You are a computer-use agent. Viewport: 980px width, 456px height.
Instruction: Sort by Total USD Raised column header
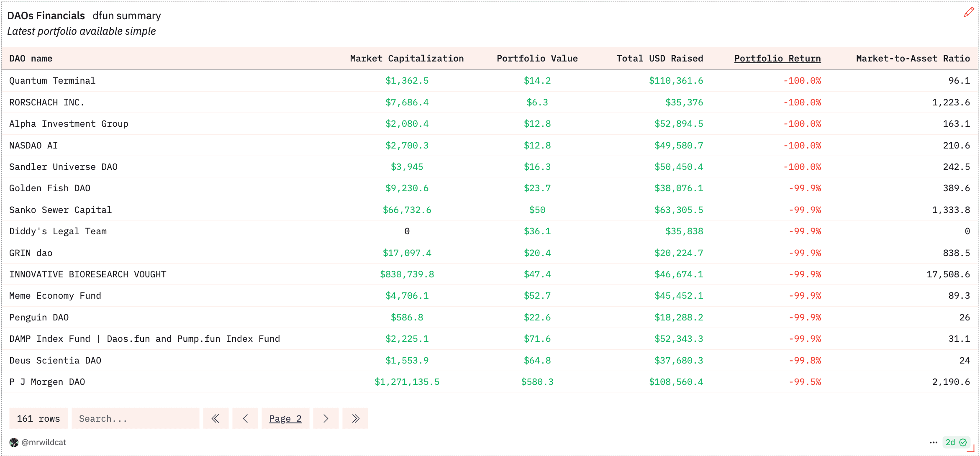tap(659, 59)
